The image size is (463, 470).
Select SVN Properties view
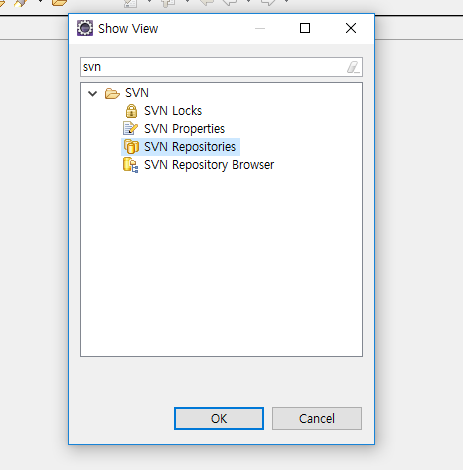click(184, 129)
